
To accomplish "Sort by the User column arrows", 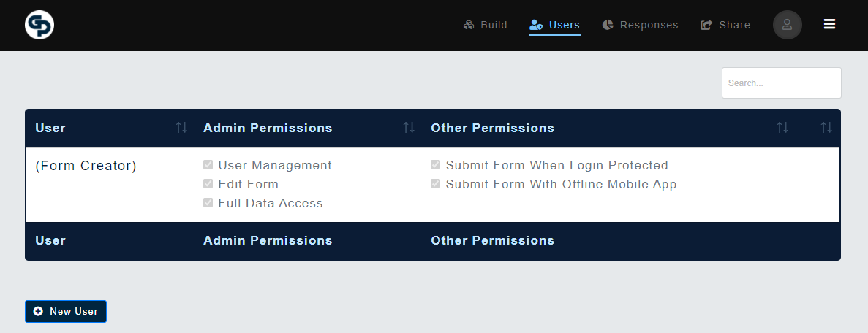I will tap(181, 128).
